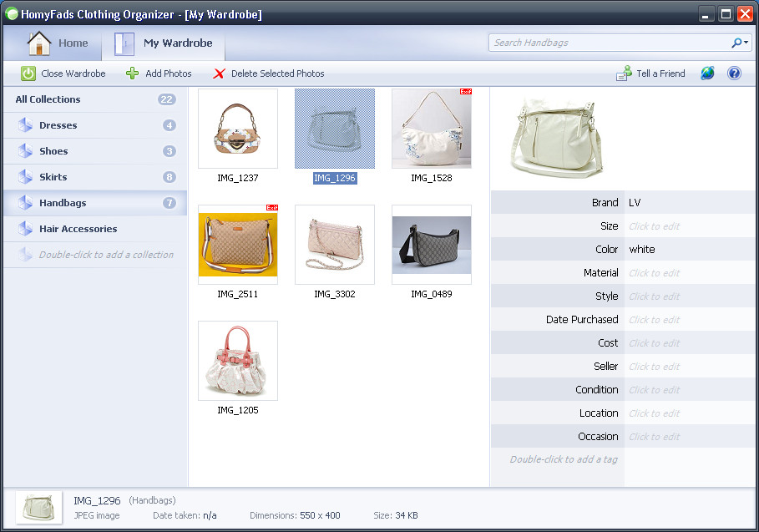Screen dimensions: 759x532
Task: Click the IMG_1296 file name label under the thumbnail
Action: (x=335, y=178)
